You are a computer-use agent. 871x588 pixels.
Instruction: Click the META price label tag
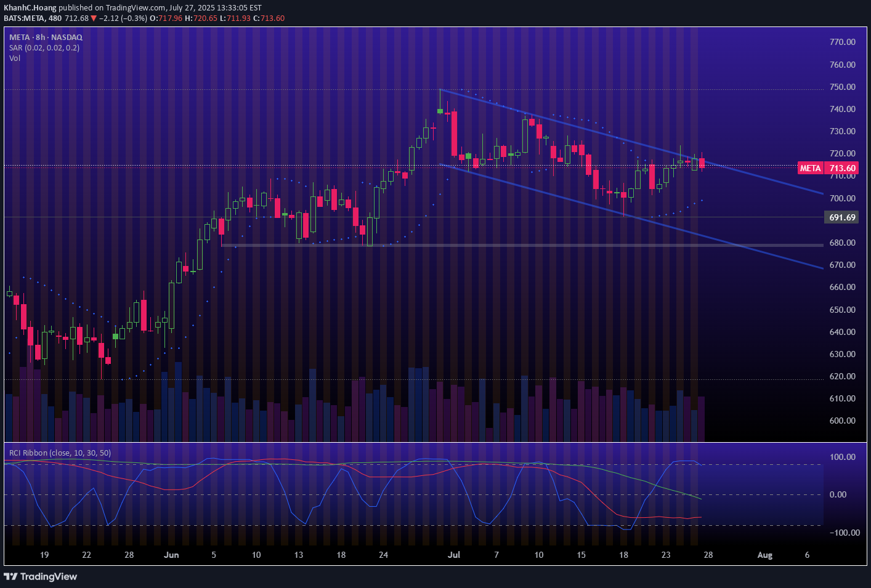click(811, 168)
